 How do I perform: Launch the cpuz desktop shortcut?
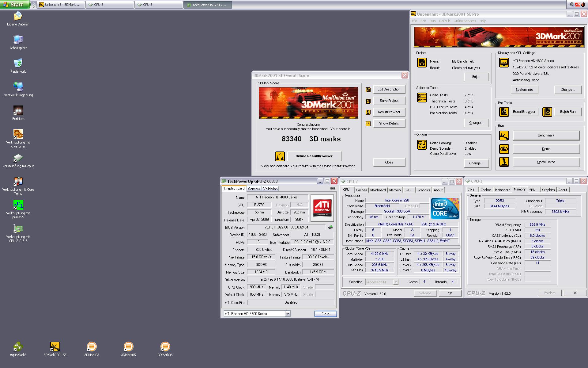[x=18, y=158]
